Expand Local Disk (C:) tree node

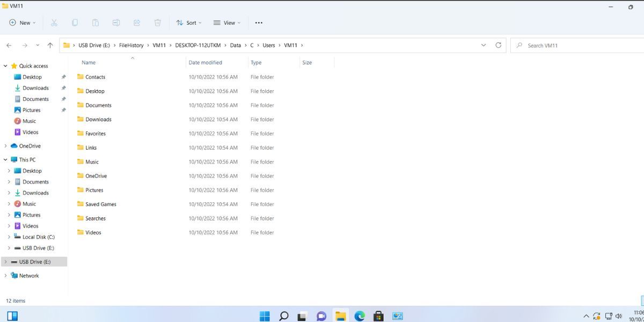tap(9, 237)
